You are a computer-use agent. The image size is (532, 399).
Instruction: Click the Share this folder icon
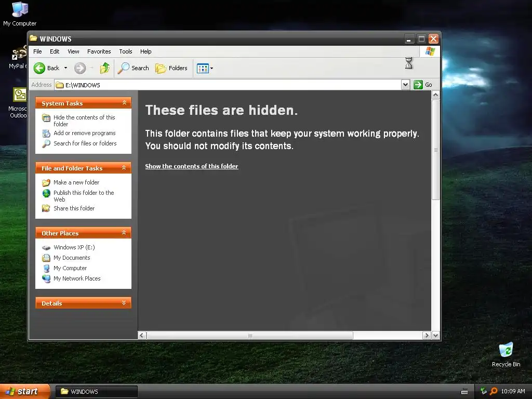pyautogui.click(x=46, y=209)
